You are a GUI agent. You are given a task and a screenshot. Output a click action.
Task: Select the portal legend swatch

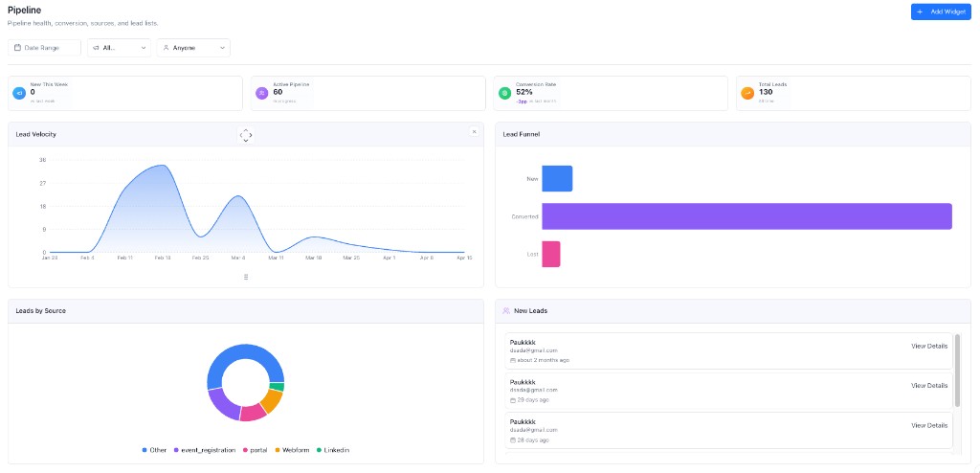pyautogui.click(x=245, y=450)
